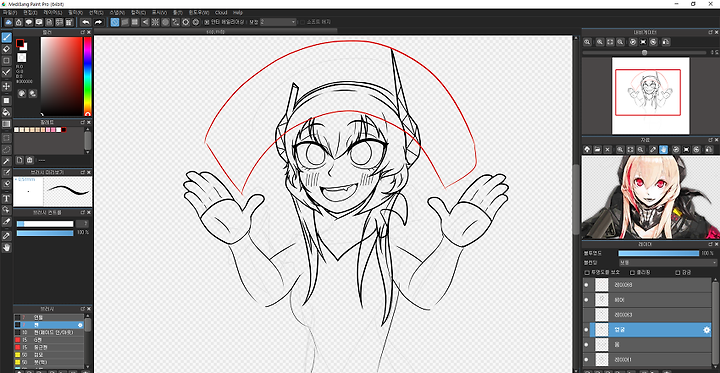Select the rectangular Select tool

[x=6, y=138]
